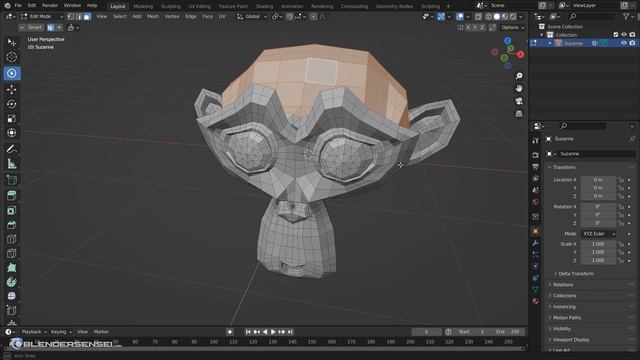Image resolution: width=640 pixels, height=360 pixels.
Task: Open the Material properties tab
Action: [536, 301]
